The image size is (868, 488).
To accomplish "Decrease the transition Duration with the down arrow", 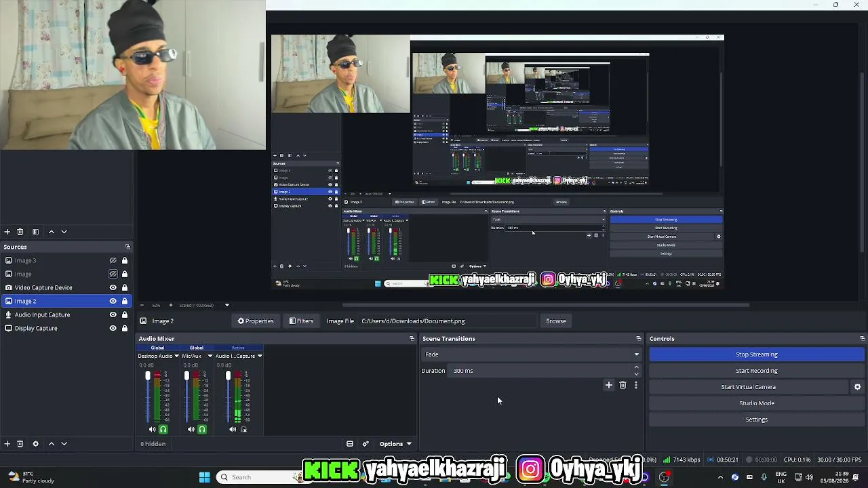I will point(636,374).
